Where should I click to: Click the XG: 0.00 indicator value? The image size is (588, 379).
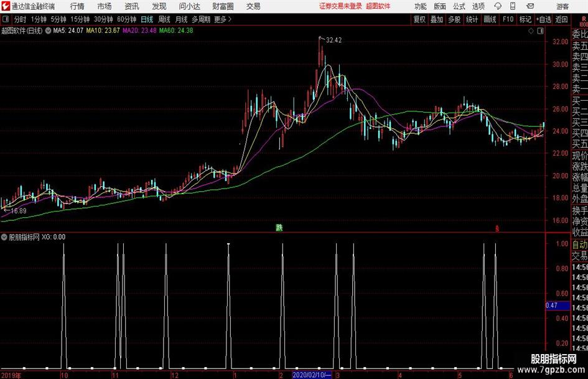coord(54,237)
